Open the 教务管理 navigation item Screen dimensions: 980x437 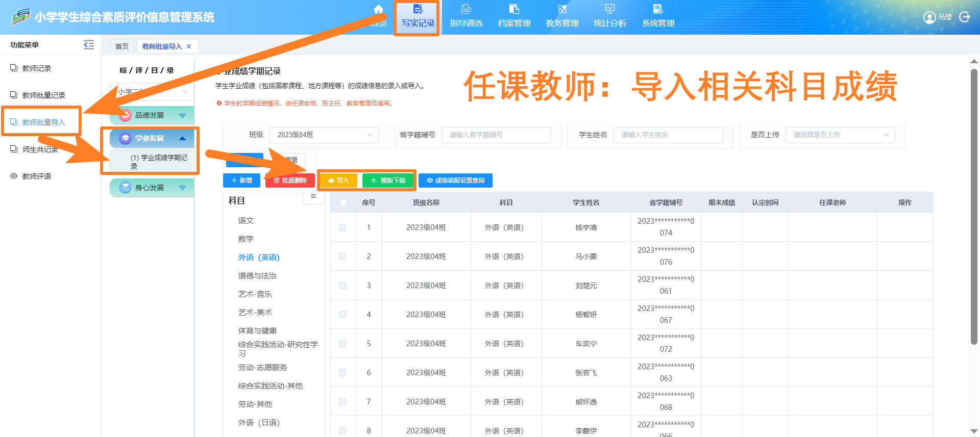[x=562, y=17]
